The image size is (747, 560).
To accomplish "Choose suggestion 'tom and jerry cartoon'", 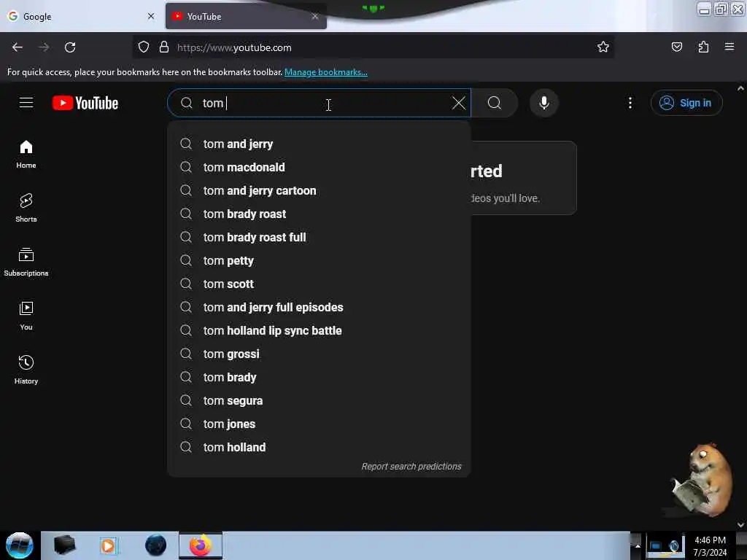I will pyautogui.click(x=319, y=190).
